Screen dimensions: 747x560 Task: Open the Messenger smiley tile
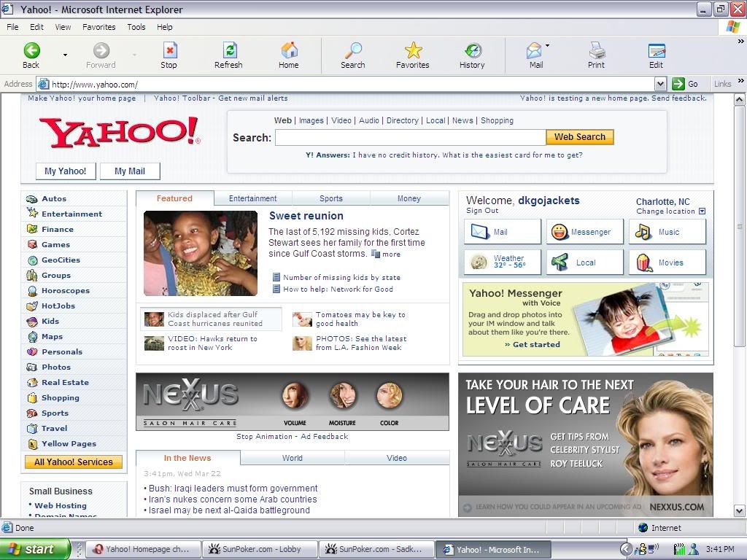pyautogui.click(x=585, y=232)
